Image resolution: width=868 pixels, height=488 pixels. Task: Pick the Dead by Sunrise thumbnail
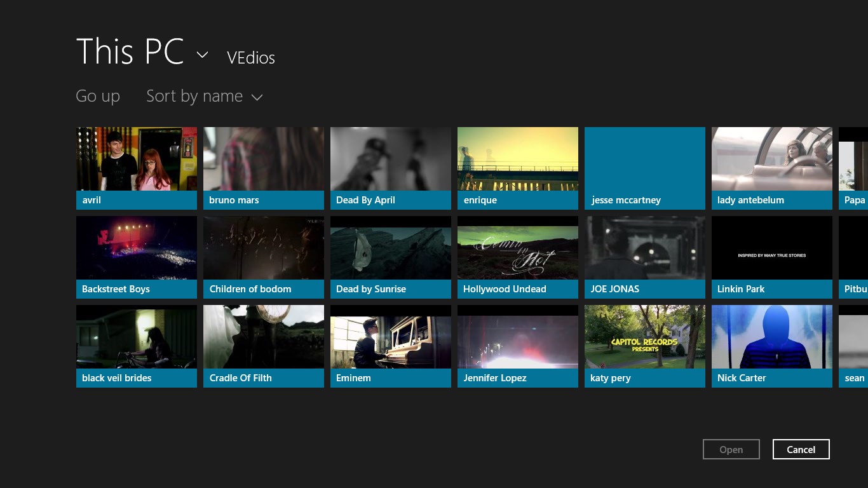coord(391,257)
